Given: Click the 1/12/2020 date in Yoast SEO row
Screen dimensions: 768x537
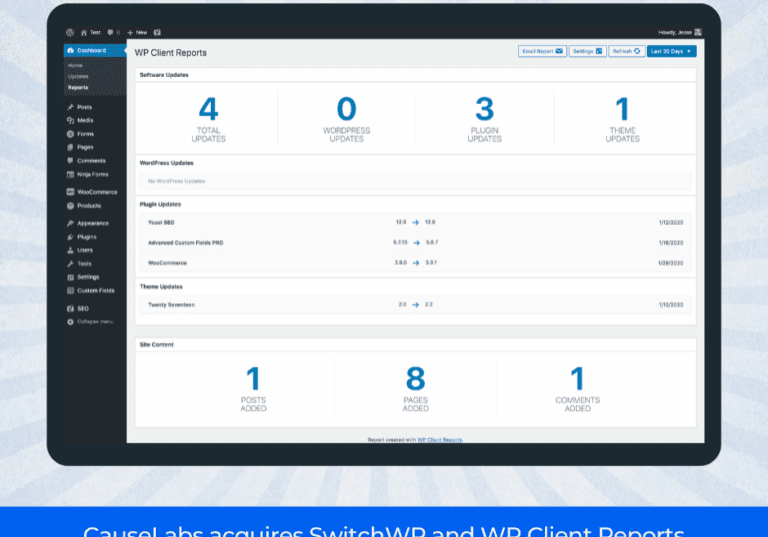Looking at the screenshot, I should coord(671,222).
